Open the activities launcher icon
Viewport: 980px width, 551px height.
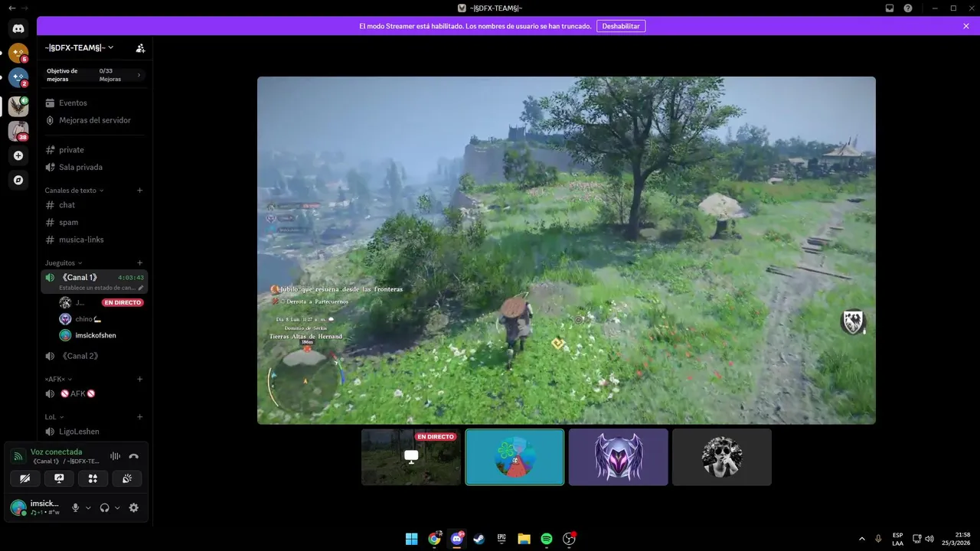tap(93, 478)
